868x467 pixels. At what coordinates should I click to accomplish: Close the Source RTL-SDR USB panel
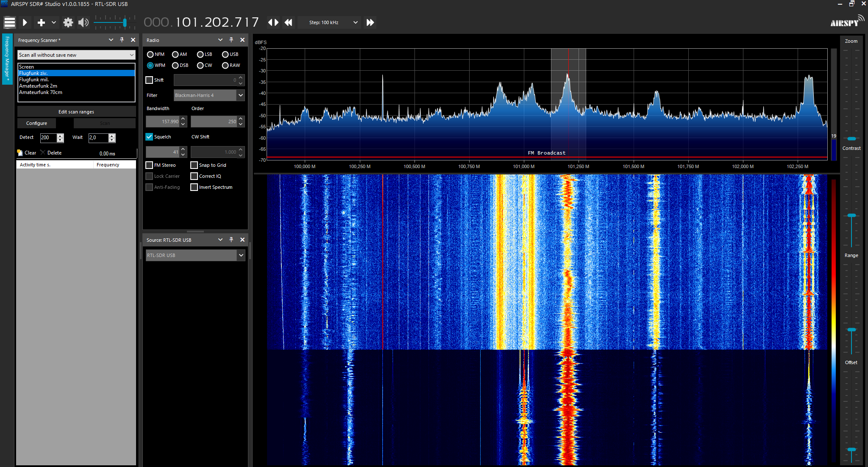pos(242,240)
